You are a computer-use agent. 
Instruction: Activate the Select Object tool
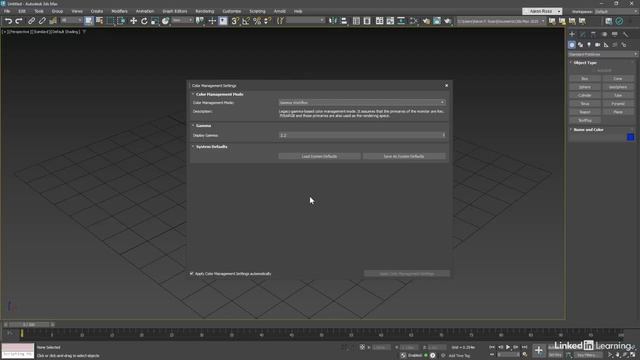[x=89, y=21]
